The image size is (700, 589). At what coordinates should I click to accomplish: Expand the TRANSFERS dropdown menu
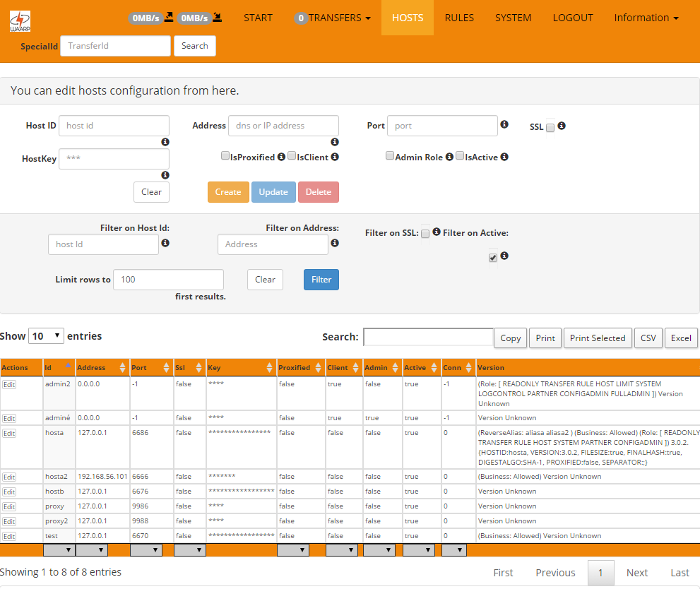(333, 18)
